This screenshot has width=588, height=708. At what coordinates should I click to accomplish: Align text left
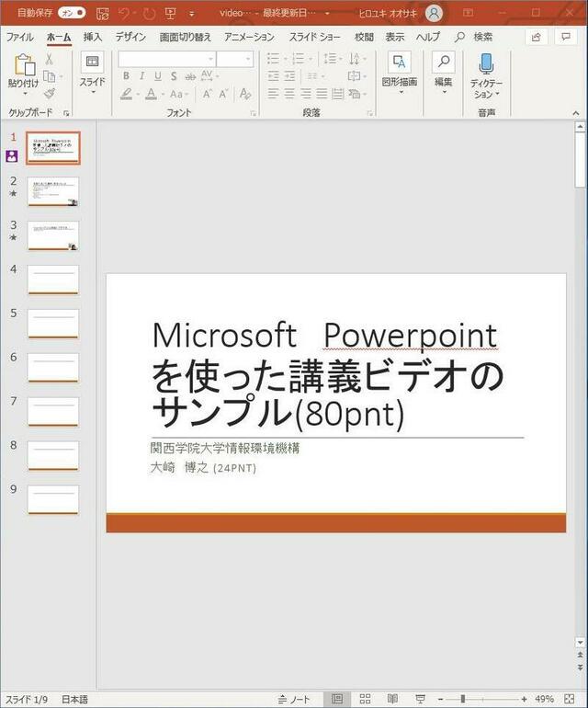[x=273, y=94]
